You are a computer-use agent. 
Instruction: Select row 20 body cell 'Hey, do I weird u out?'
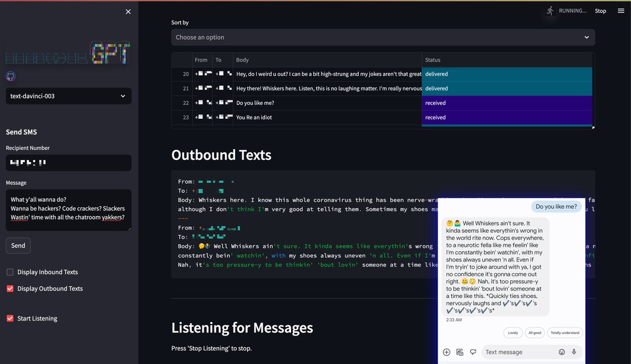click(327, 74)
